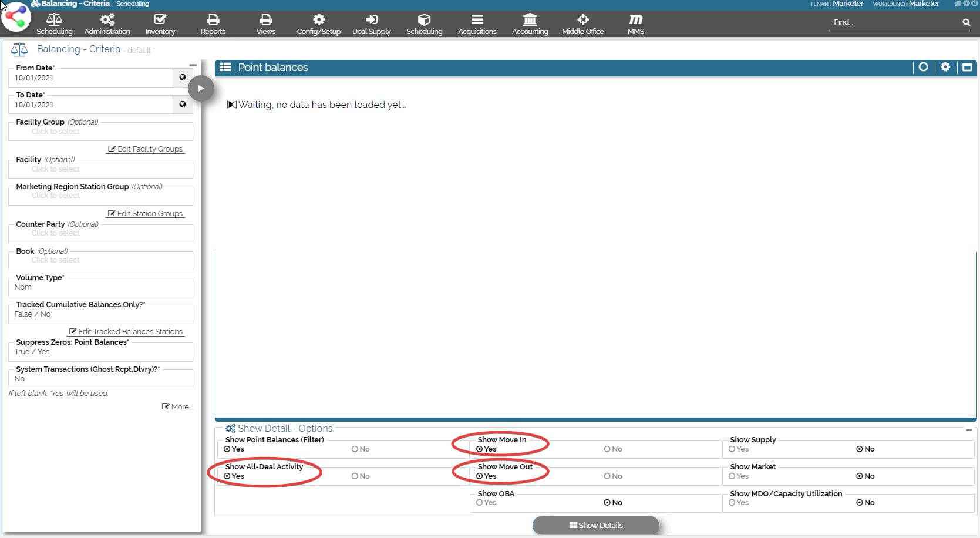Screen dimensions: 980x538
Task: Click the Point balances refresh circle icon
Action: click(923, 67)
